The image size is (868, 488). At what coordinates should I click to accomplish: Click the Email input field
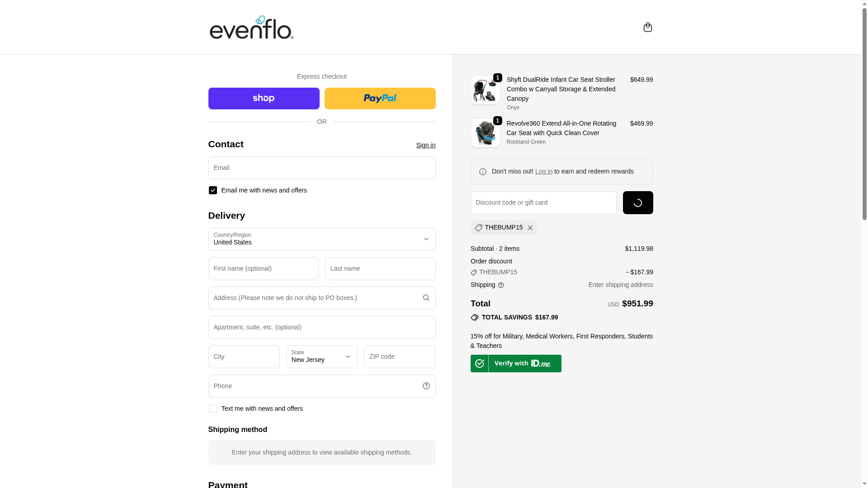(x=321, y=168)
